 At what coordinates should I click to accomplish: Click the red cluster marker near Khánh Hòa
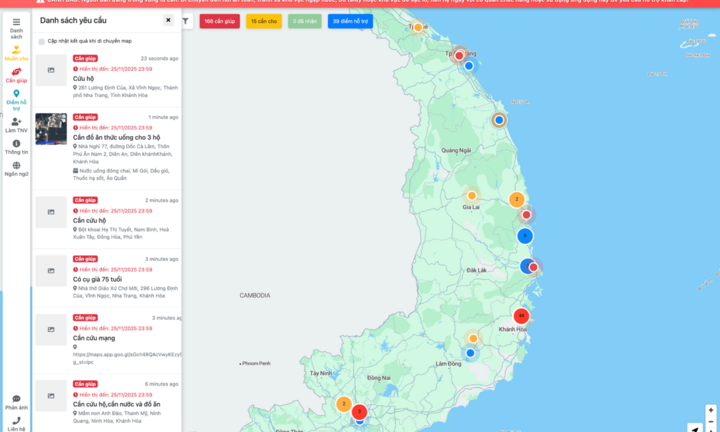click(520, 316)
